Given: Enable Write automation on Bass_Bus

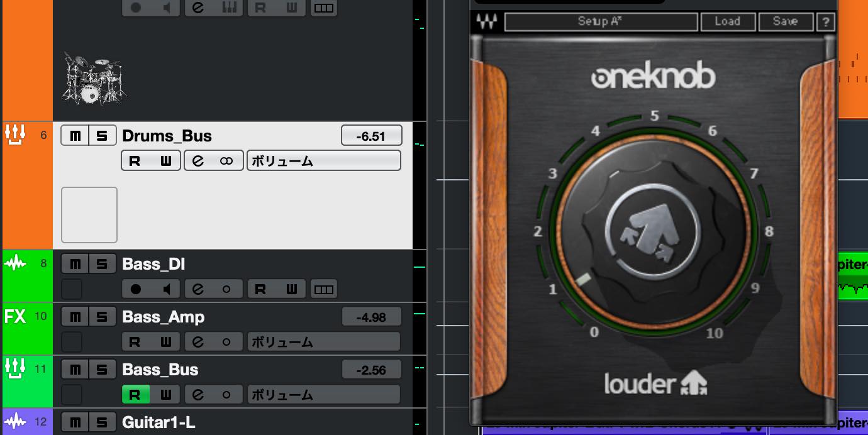Looking at the screenshot, I should click(165, 395).
